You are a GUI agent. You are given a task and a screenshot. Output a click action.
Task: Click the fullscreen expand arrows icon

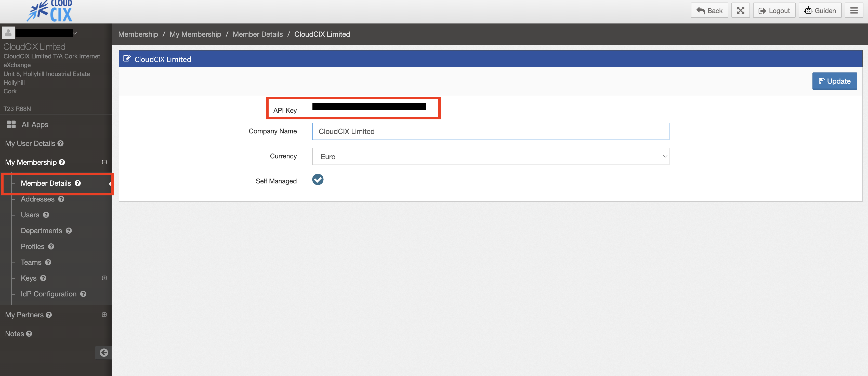pyautogui.click(x=740, y=10)
